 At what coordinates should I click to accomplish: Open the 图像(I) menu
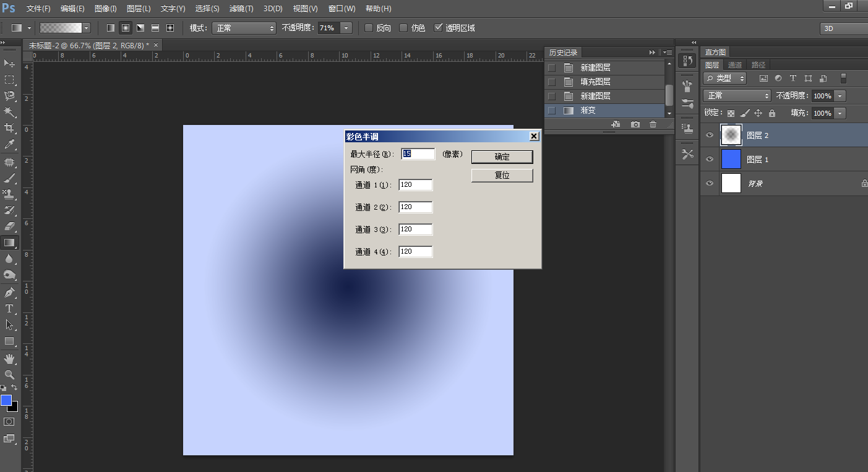coord(106,9)
